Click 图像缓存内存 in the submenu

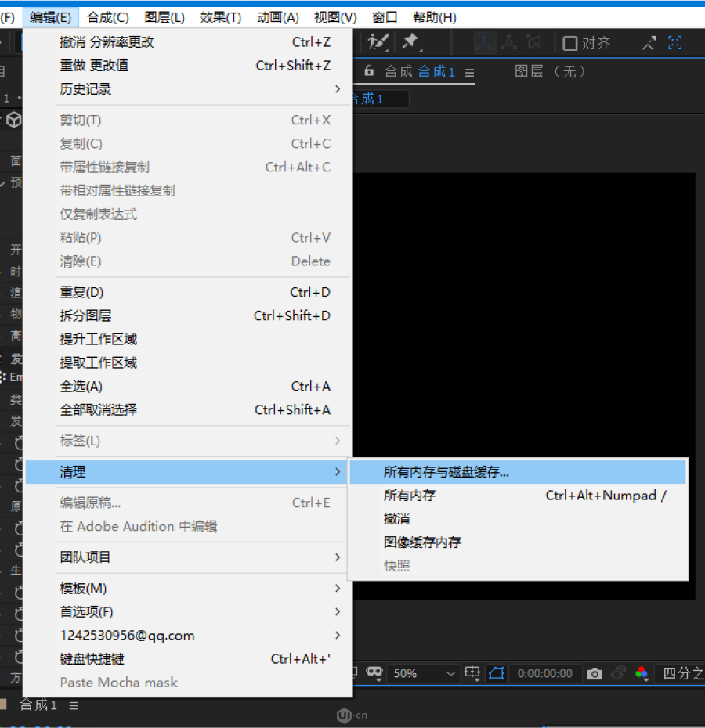tap(518, 542)
